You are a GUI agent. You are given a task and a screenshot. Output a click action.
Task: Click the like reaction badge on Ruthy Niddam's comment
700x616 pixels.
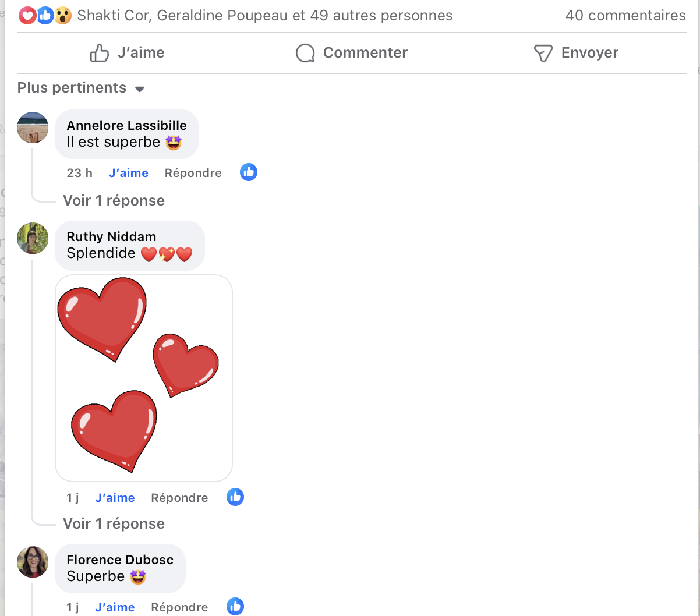(235, 497)
